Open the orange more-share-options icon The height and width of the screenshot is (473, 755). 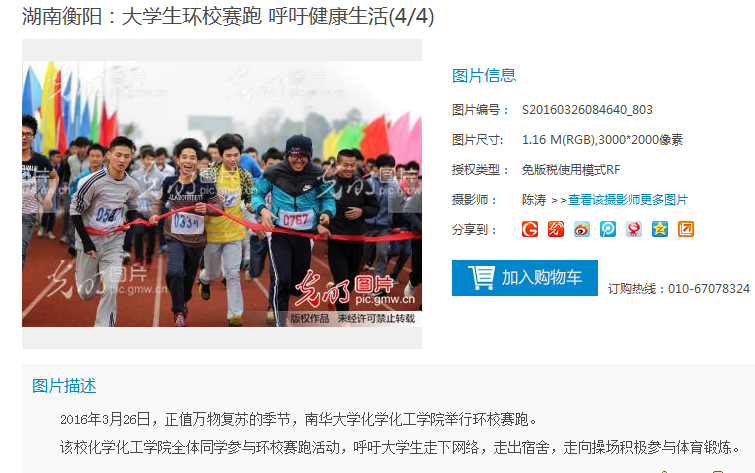tap(686, 229)
